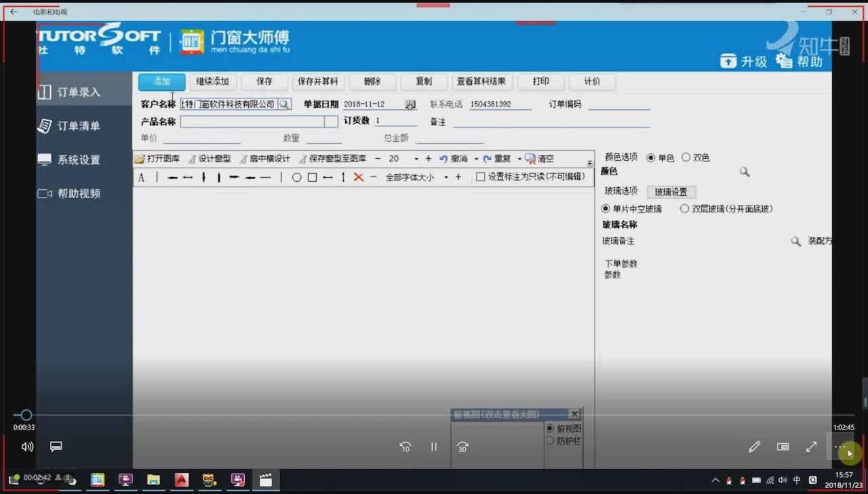Click the 订货数 quantity field
Viewport: 868px width, 494px height.
(396, 121)
